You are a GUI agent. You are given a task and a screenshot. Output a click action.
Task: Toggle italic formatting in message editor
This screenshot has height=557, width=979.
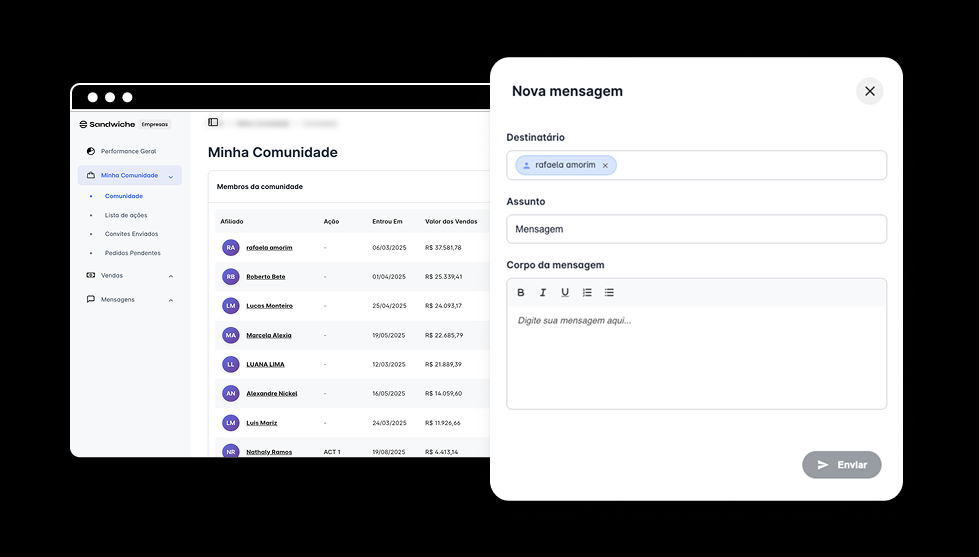pos(543,292)
